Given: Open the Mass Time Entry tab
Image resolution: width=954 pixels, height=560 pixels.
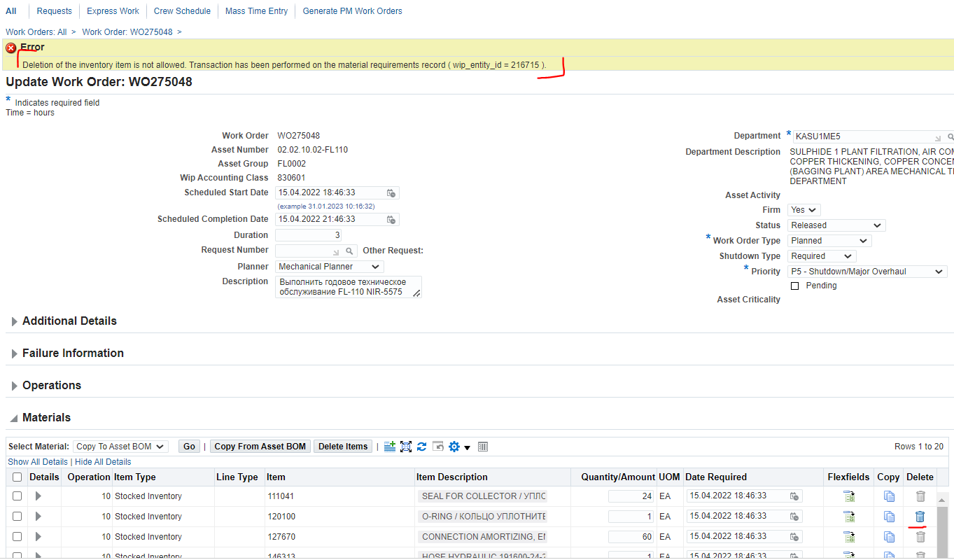Looking at the screenshot, I should coord(255,10).
